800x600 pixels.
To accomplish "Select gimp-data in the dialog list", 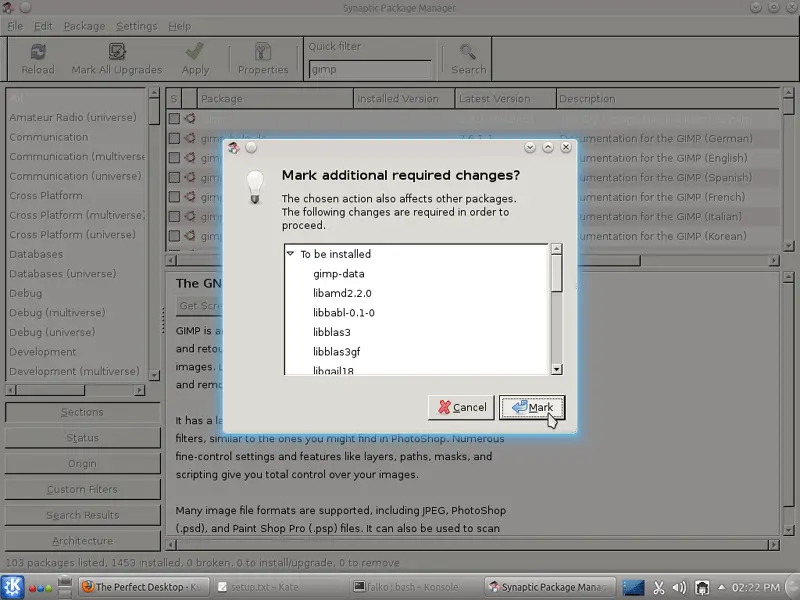I will [x=339, y=273].
